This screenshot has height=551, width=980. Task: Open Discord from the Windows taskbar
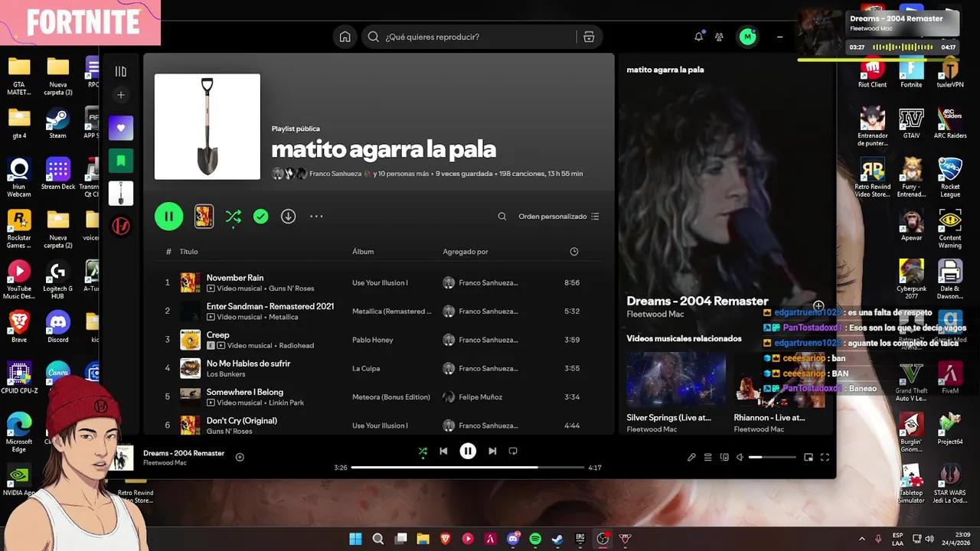pos(513,539)
